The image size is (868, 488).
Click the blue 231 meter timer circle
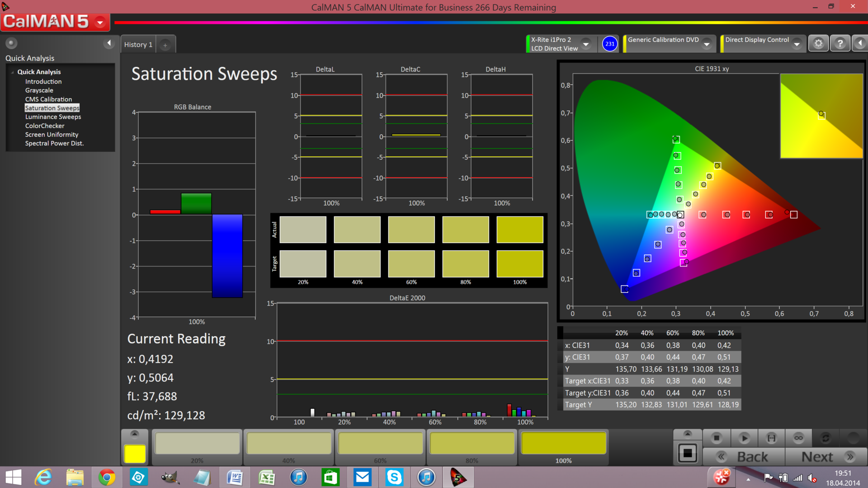(610, 44)
